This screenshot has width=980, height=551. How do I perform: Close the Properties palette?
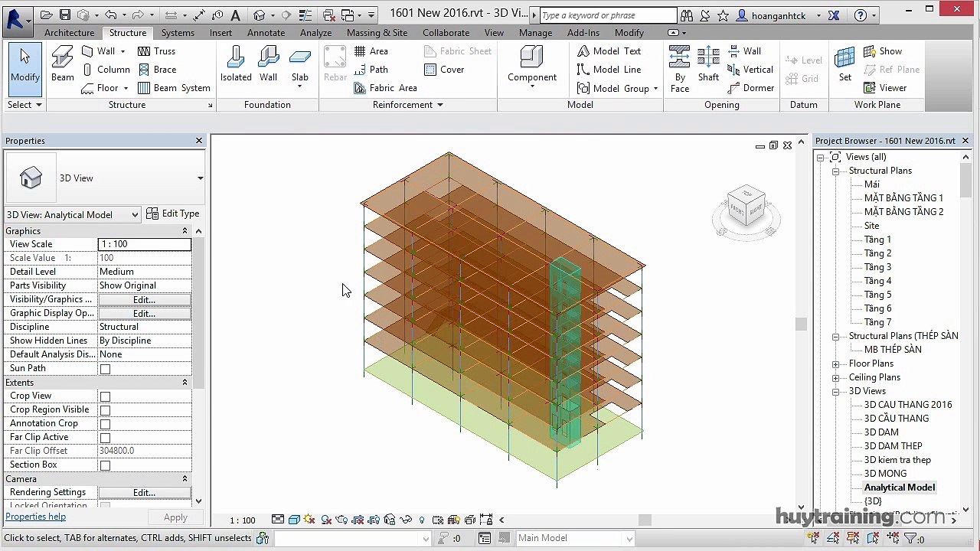[x=199, y=141]
